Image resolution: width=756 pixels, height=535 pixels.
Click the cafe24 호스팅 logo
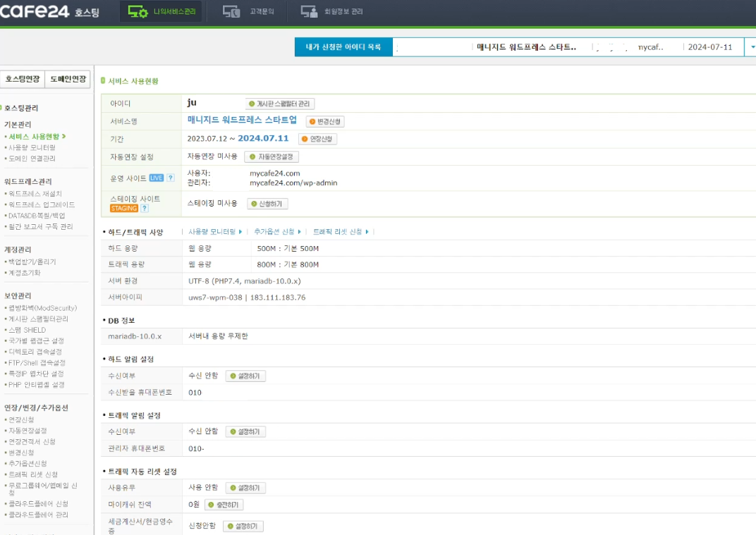pos(49,11)
